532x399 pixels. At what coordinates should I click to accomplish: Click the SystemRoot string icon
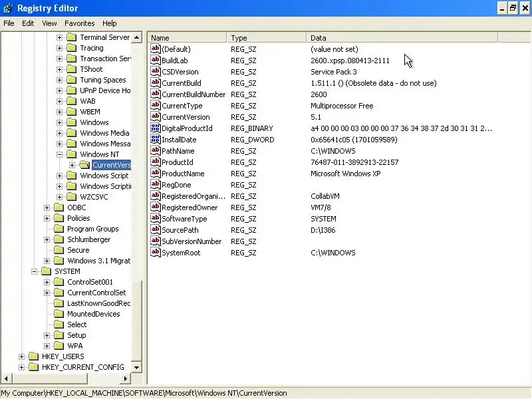[x=156, y=253]
